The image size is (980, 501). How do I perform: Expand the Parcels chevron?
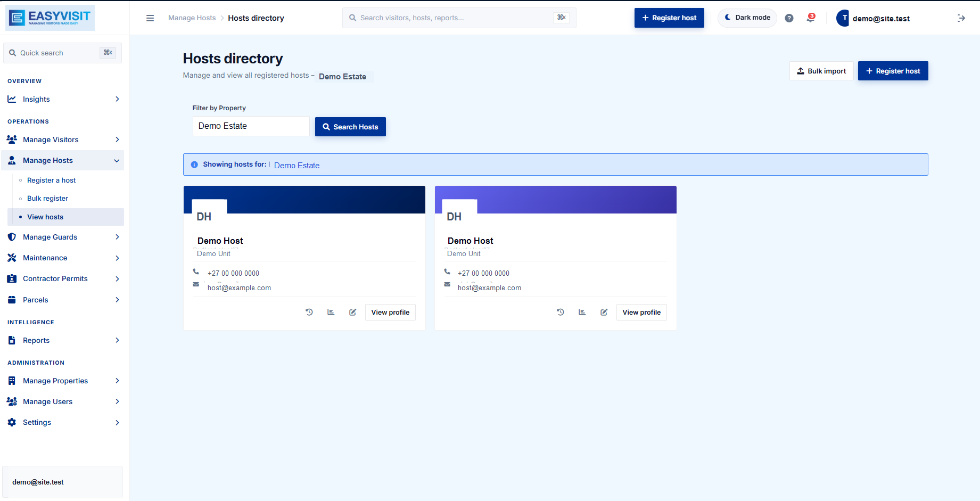(117, 300)
